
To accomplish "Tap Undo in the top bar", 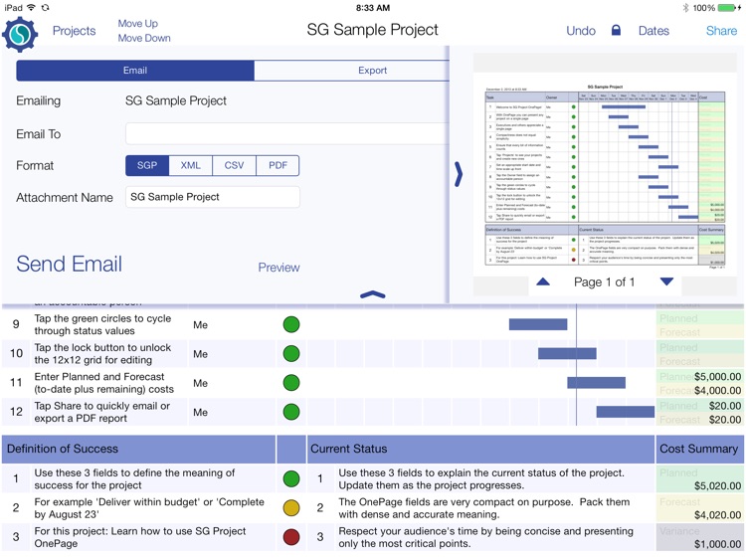I will (581, 31).
